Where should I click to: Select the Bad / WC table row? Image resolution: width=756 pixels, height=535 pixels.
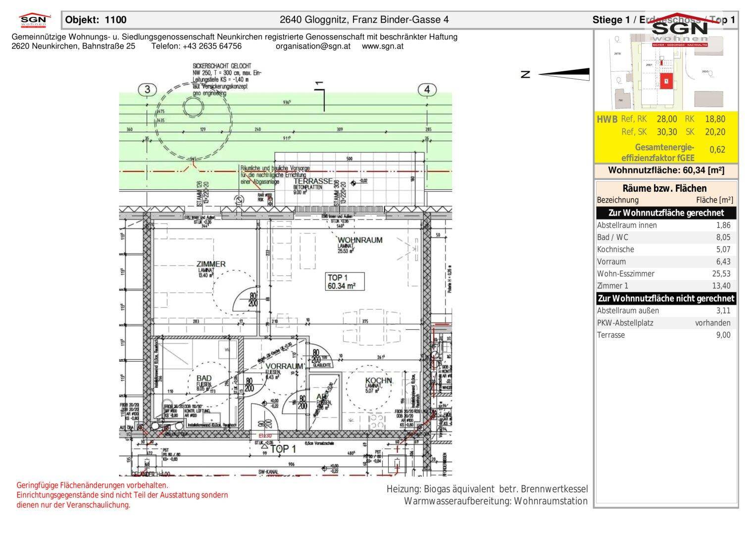click(x=666, y=237)
